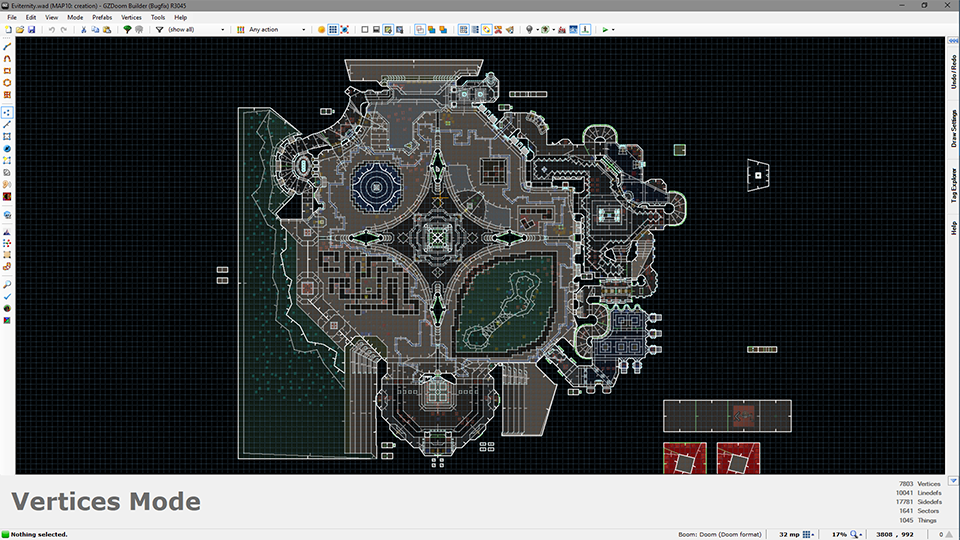Collapse info panel with blue down arrow
The height and width of the screenshot is (540, 960).
coord(953,481)
